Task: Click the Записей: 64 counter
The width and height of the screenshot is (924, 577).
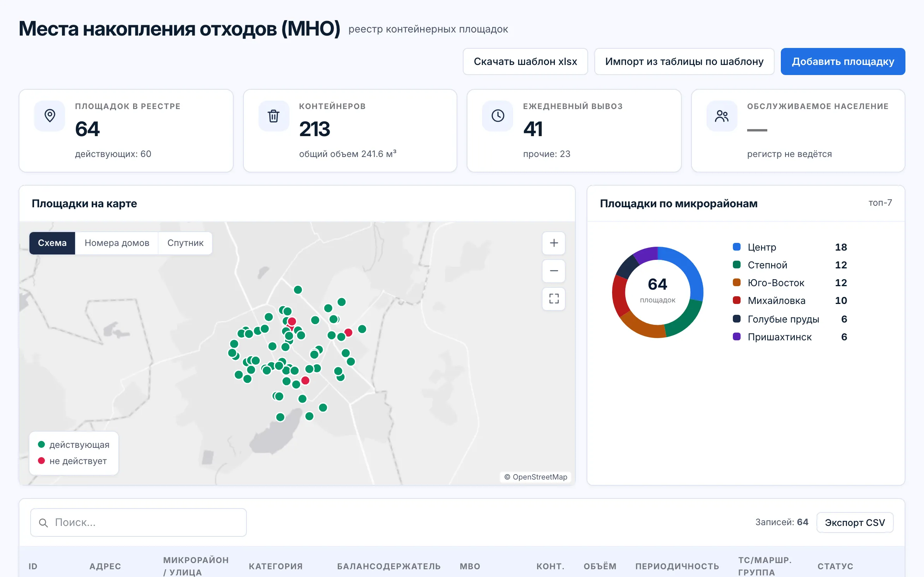Action: point(782,522)
